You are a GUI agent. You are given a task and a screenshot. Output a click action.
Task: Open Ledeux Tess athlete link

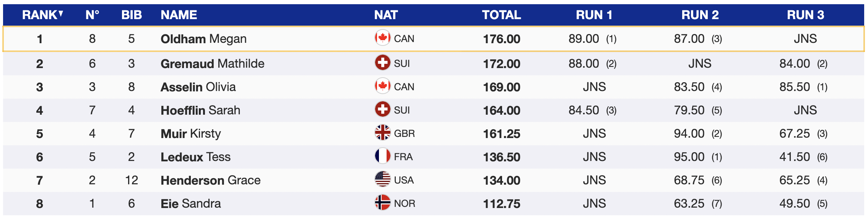point(195,157)
